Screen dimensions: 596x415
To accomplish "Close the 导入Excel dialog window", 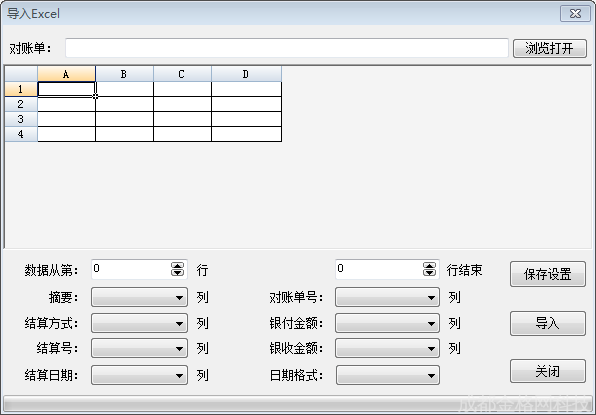I will [575, 14].
